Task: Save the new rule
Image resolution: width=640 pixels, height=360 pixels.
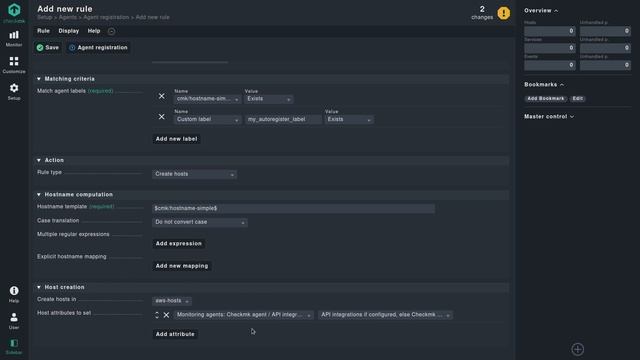Action: 48,48
